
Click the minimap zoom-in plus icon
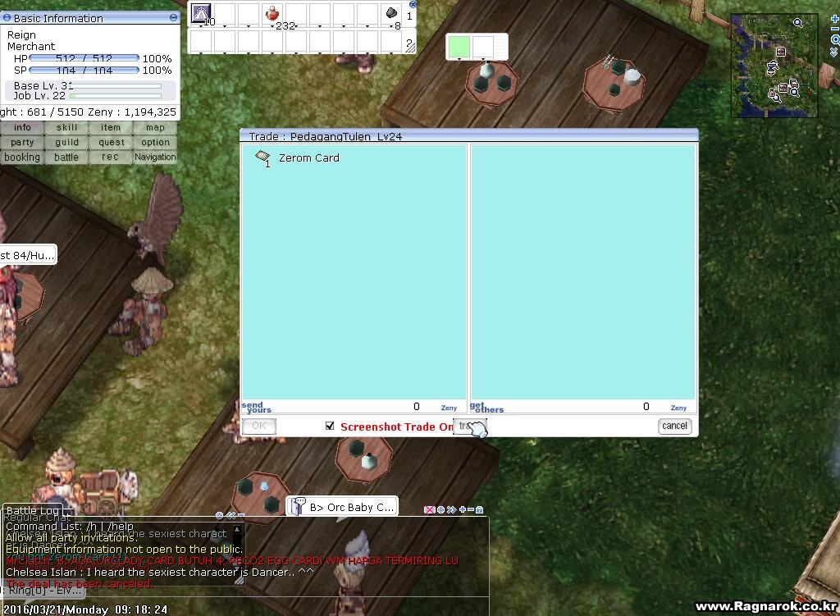coord(834,19)
